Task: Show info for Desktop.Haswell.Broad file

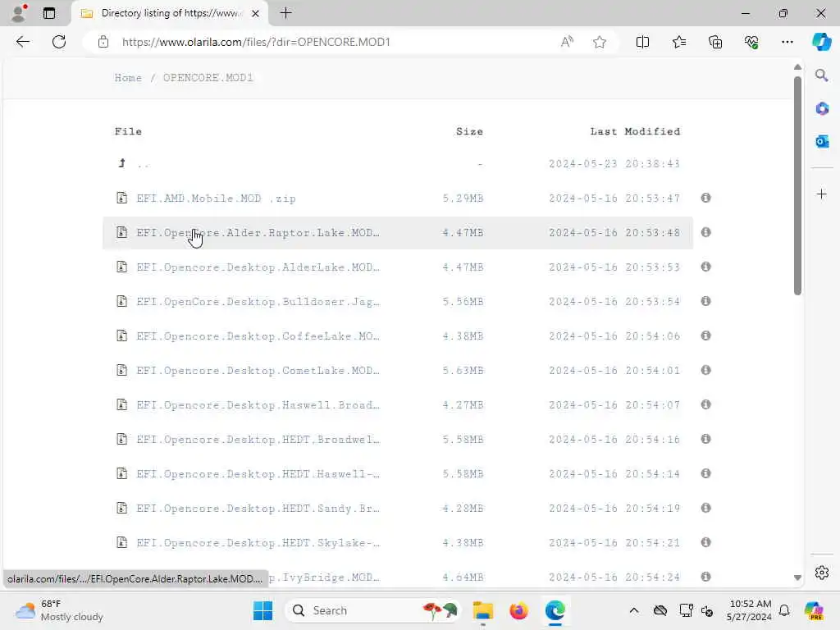Action: coord(705,404)
